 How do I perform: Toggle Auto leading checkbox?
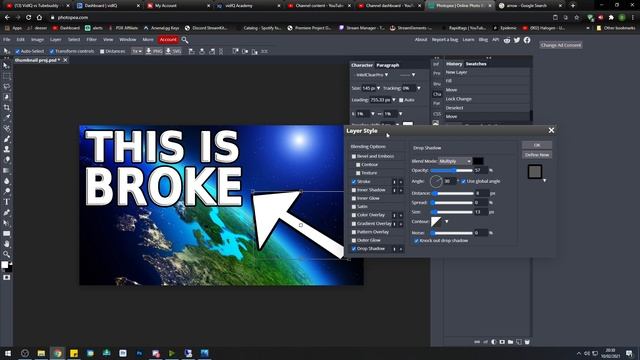pos(401,100)
